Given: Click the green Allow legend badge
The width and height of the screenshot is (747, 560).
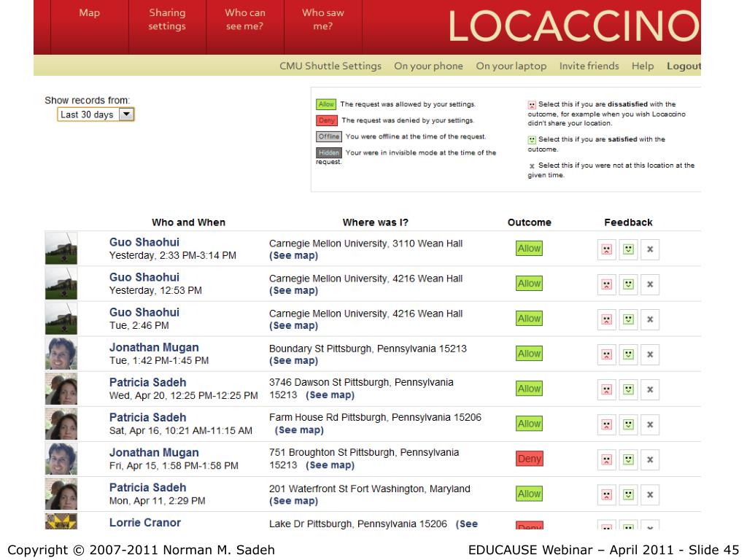Looking at the screenshot, I should pos(326,104).
